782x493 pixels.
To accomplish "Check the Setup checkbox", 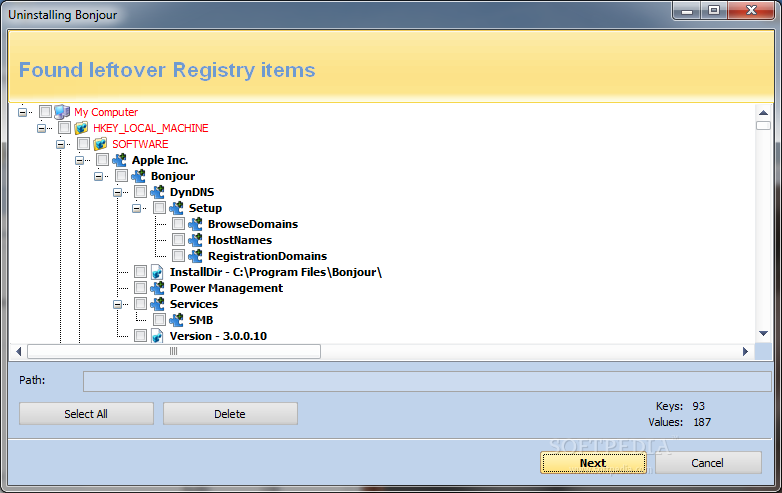I will click(159, 207).
